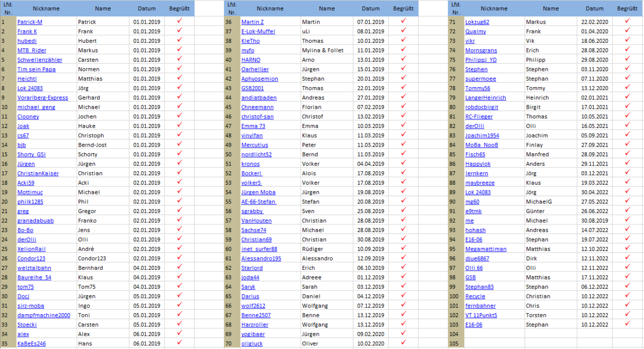Open the RC-Flieger nickname link
The height and width of the screenshot is (349, 644).
tap(479, 117)
